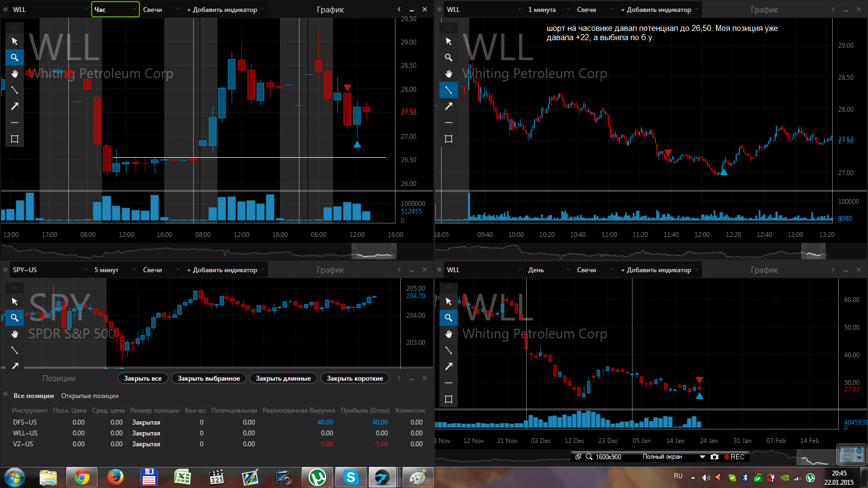Image resolution: width=868 pixels, height=488 pixels.
Task: Open the Час timeframe dropdown
Action: click(116, 9)
